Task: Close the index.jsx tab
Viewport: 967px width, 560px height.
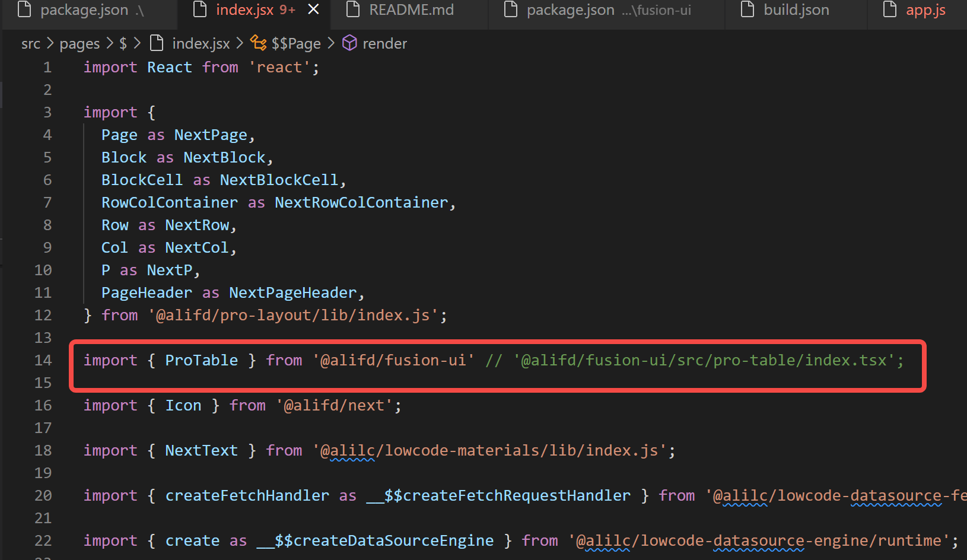Action: (313, 9)
